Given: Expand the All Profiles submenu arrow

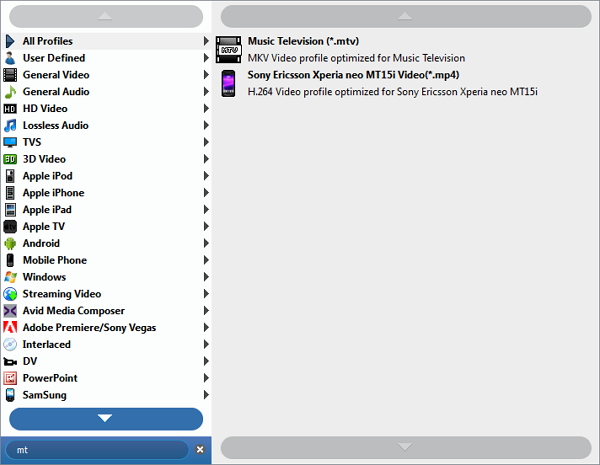Looking at the screenshot, I should tap(206, 41).
